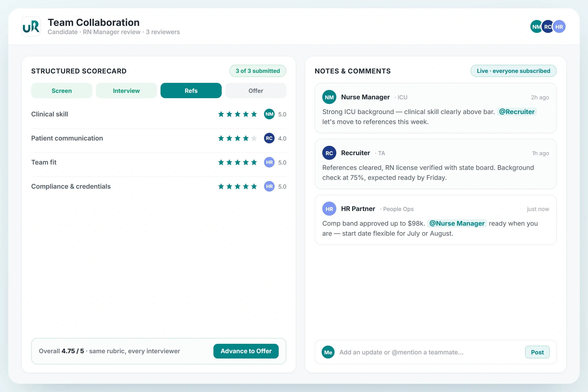The image size is (588, 392).
Task: Click the 1h ago timestamp
Action: point(541,153)
